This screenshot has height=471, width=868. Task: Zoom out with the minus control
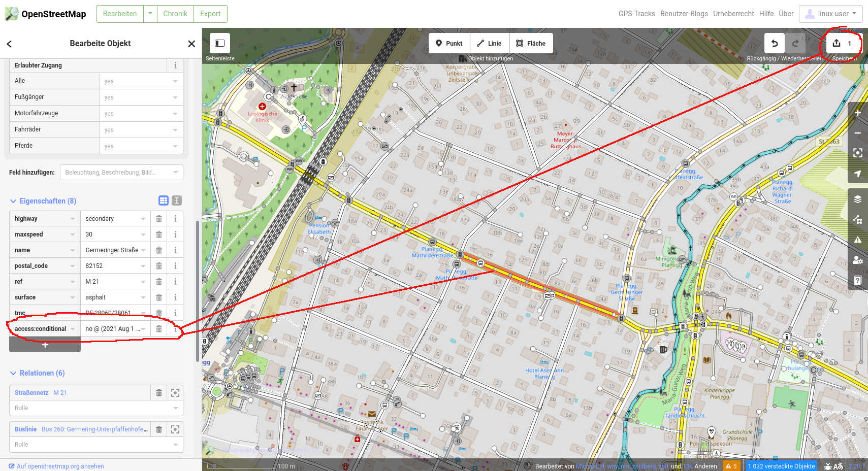click(x=858, y=133)
